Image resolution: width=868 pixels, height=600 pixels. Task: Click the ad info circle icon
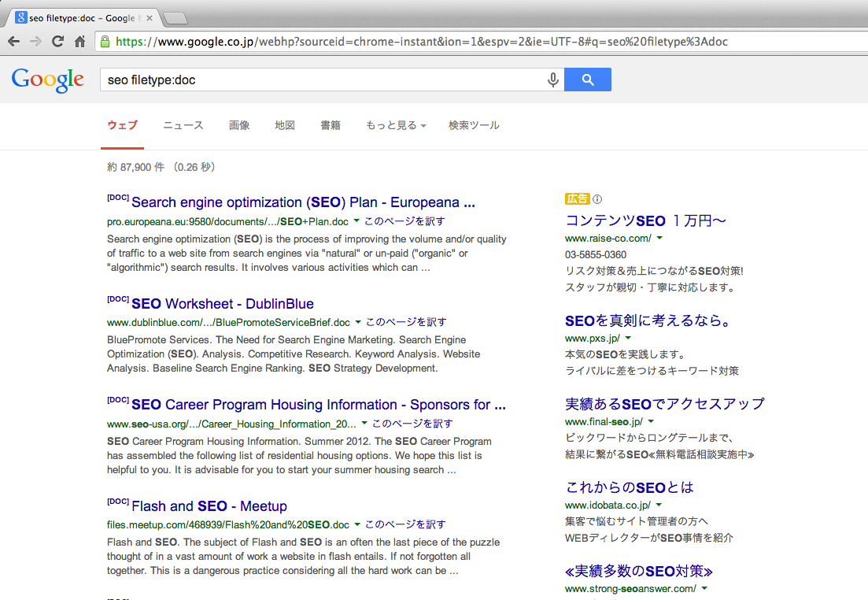tap(597, 199)
